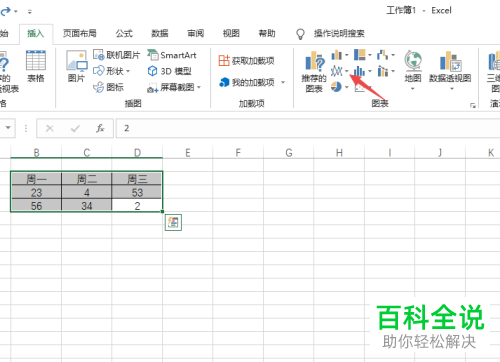The width and height of the screenshot is (500, 362).
Task: Confirm entry with the formula bar checkmark
Action: [x=75, y=128]
